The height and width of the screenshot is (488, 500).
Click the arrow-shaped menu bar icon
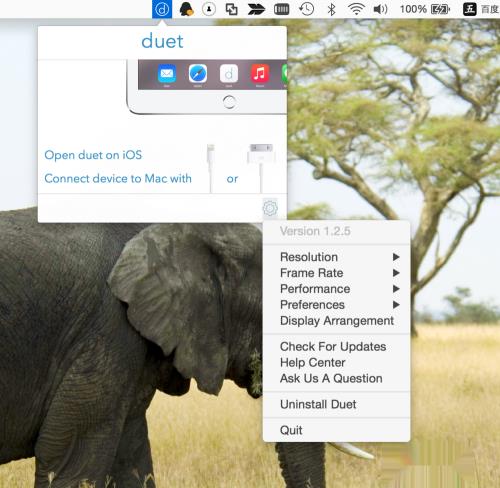[x=256, y=9]
